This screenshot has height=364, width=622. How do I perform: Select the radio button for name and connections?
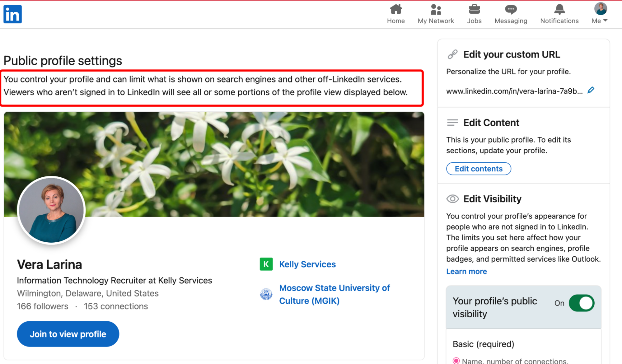tap(456, 360)
